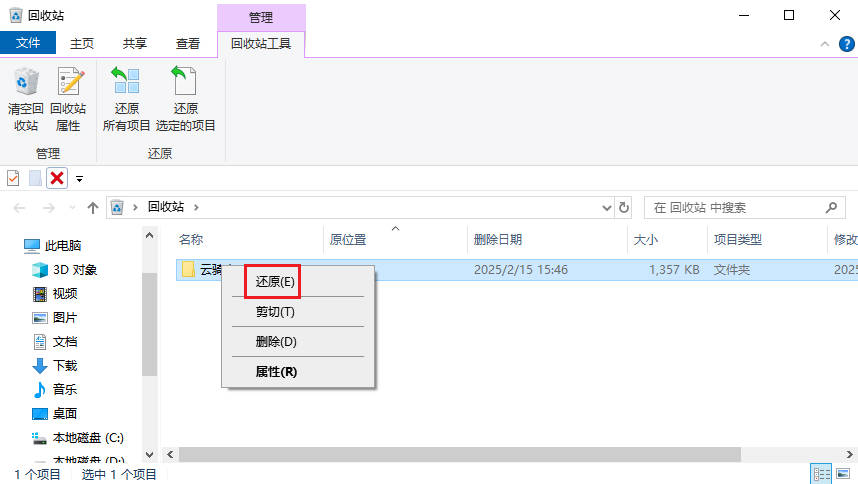Open the 查看 ribbon tab
Image resolution: width=858 pixels, height=484 pixels.
pos(187,43)
